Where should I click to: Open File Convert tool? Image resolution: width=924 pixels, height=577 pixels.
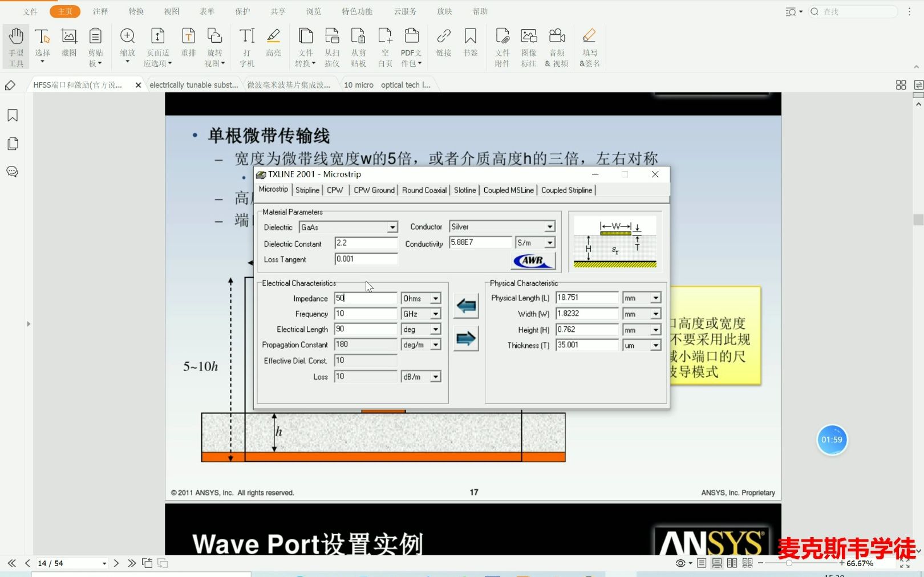click(306, 47)
